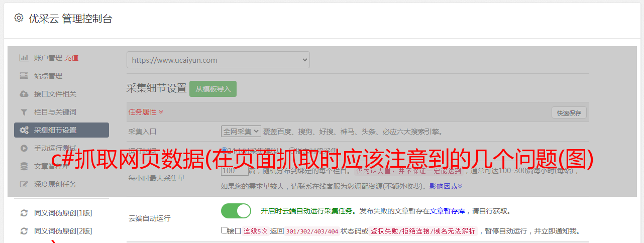Open 同义词伪原创[2版] in the sidebar
The height and width of the screenshot is (243, 644).
tap(63, 231)
